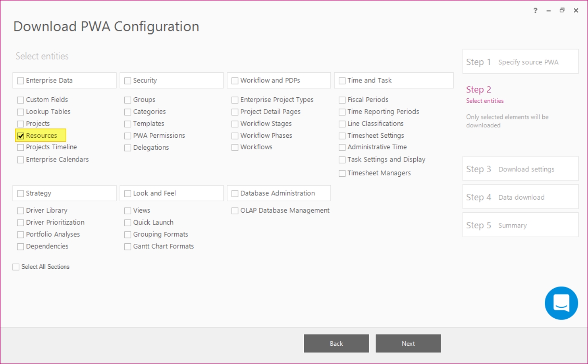This screenshot has height=364, width=588.
Task: Tick Gantt Chart Formats checkbox
Action: tap(128, 247)
